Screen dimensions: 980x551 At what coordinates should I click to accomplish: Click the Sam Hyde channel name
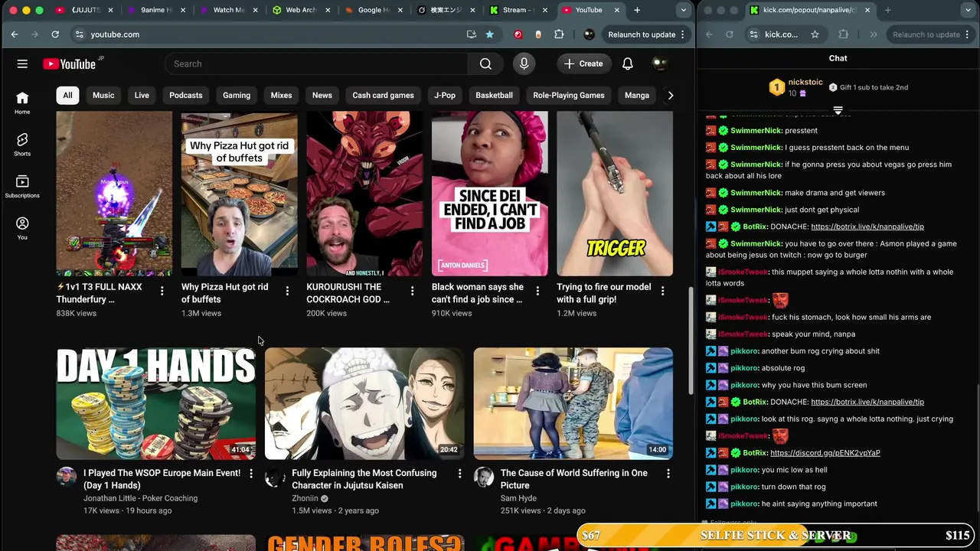[x=518, y=498]
